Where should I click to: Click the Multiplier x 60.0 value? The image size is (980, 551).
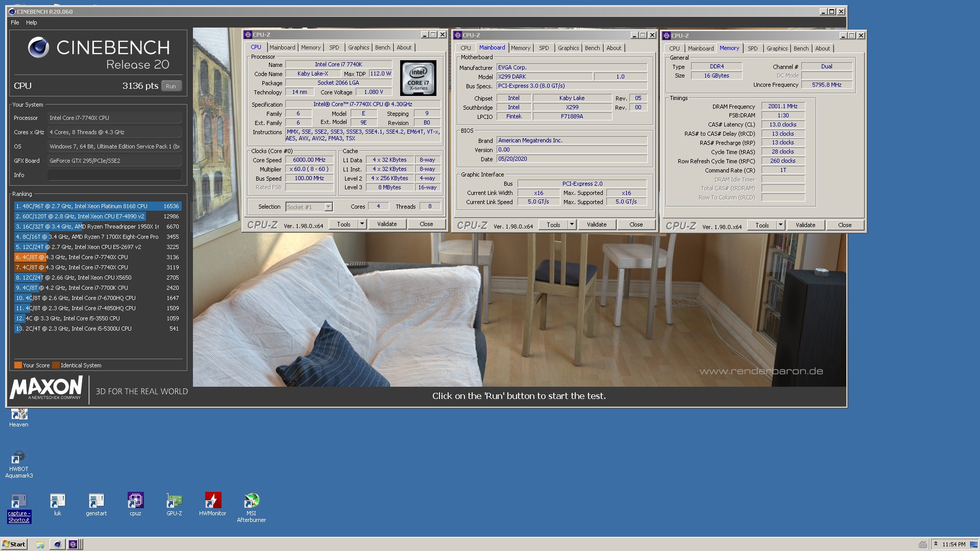(x=309, y=169)
